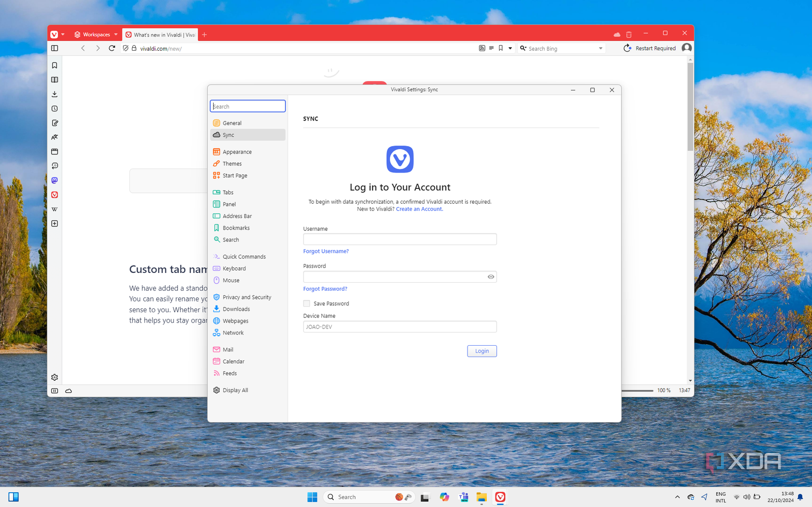Go forward to next page

tap(97, 48)
